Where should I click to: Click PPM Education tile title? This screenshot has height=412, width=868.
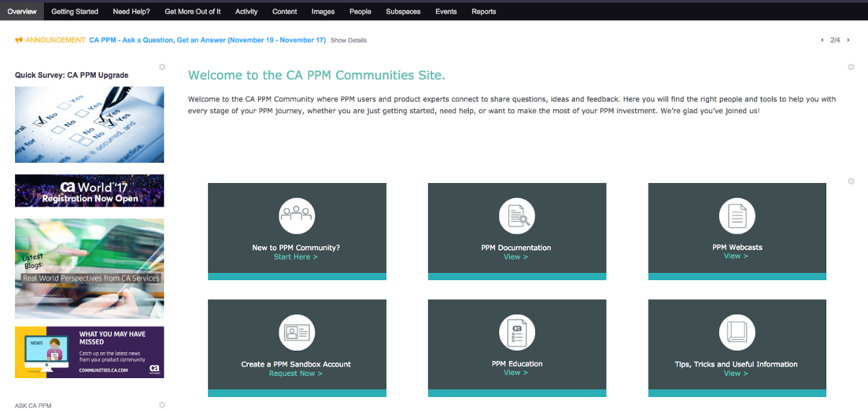pos(516,364)
